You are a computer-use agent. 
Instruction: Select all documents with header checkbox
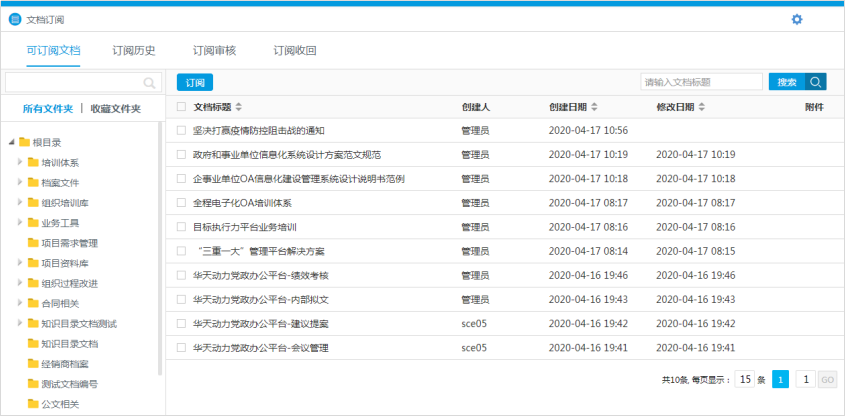tap(181, 107)
